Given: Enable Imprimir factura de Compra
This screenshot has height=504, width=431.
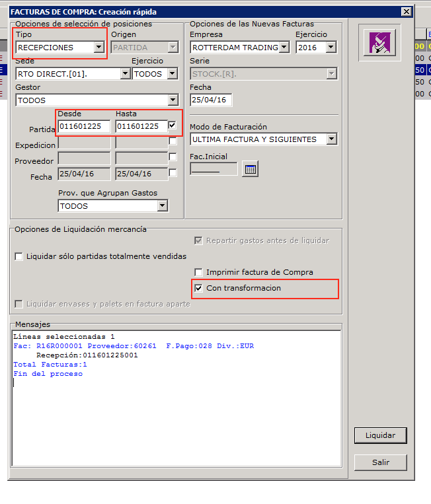Looking at the screenshot, I should 198,272.
